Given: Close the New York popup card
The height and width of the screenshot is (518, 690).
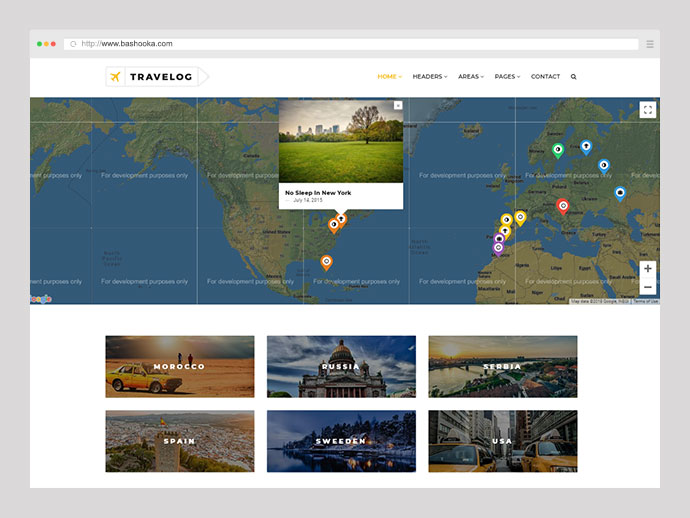Looking at the screenshot, I should 398,105.
